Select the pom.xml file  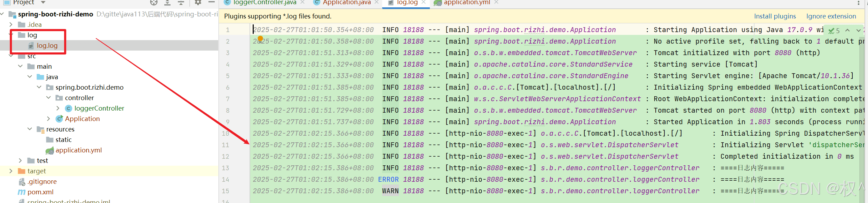tap(40, 192)
